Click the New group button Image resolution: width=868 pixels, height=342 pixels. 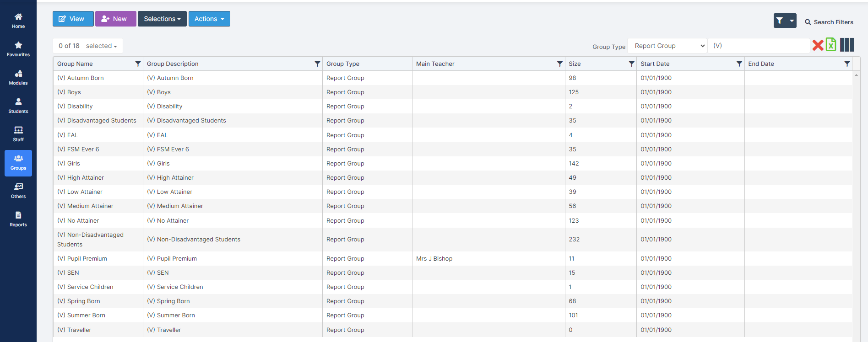pos(115,19)
